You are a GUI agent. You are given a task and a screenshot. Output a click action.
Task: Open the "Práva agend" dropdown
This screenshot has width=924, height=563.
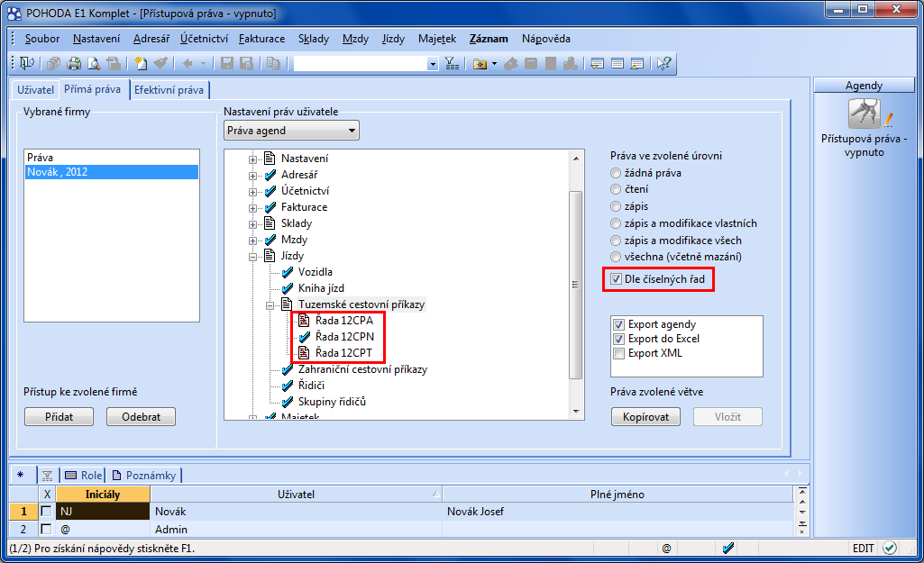292,130
